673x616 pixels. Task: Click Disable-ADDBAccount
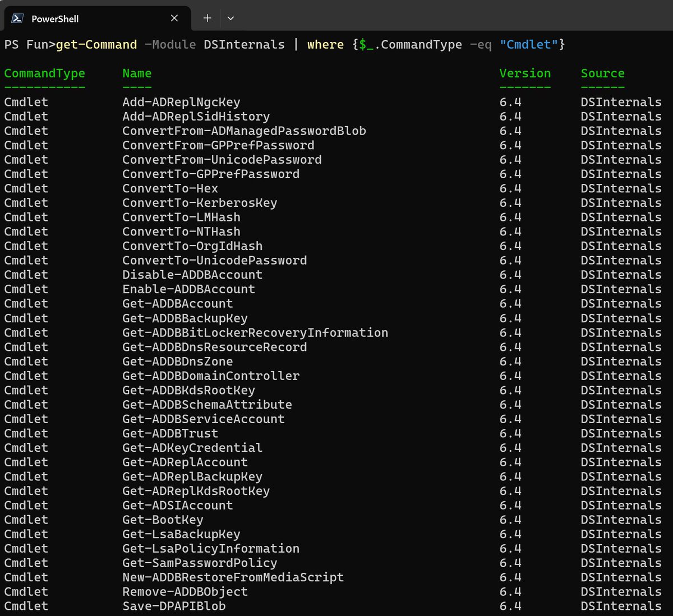[x=192, y=275]
